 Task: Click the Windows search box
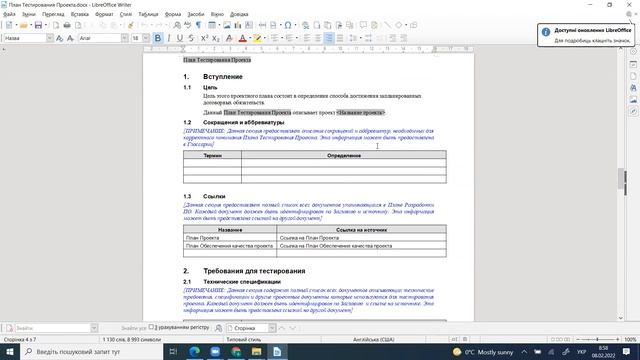[x=91, y=352]
